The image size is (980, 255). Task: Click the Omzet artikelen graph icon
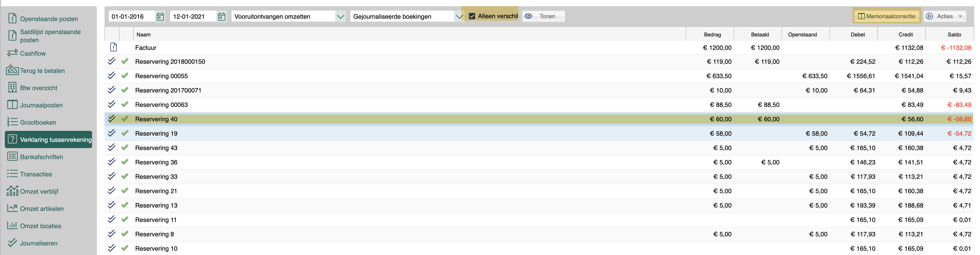coord(12,208)
